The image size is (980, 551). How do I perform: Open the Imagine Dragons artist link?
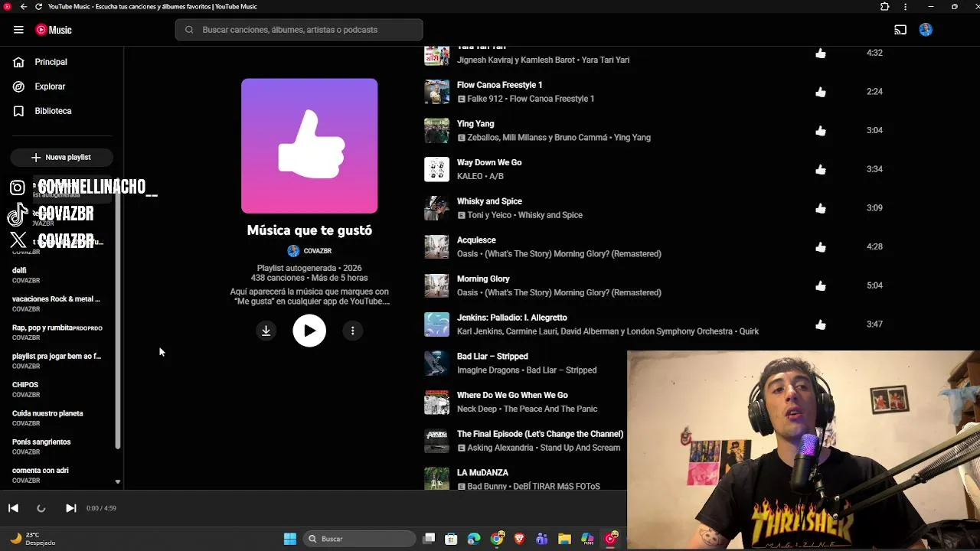[488, 370]
